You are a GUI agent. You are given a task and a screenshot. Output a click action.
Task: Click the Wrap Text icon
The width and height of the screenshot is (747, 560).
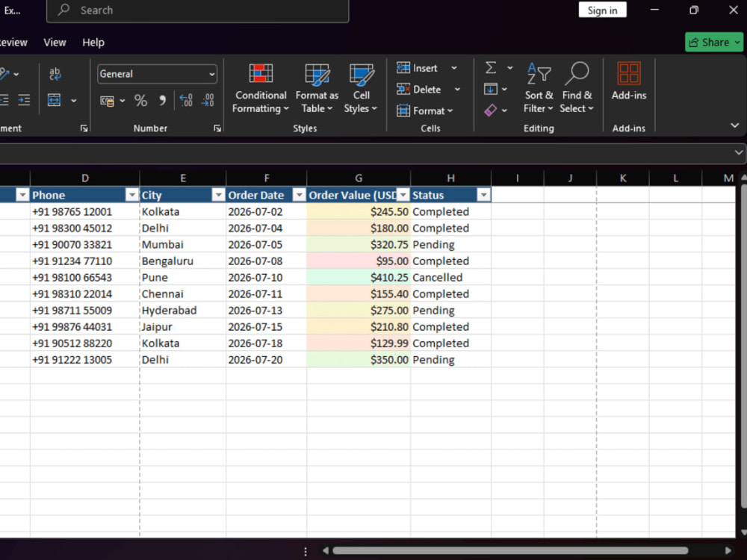[x=55, y=74]
